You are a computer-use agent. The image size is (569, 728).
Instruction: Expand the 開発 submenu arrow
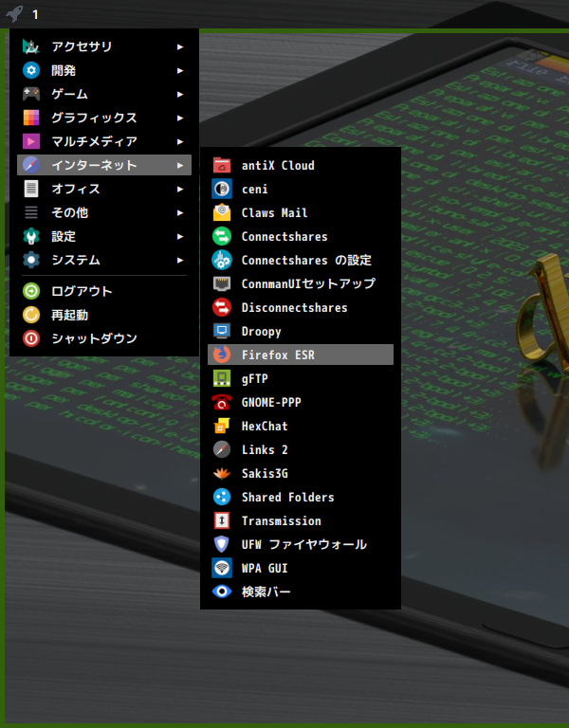pyautogui.click(x=180, y=70)
